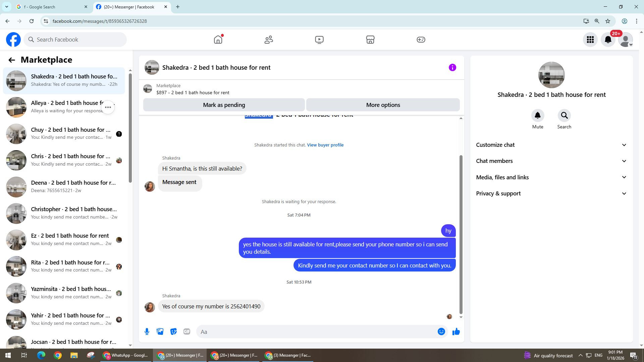Click Mark as pending button
The image size is (644, 362).
tap(224, 105)
